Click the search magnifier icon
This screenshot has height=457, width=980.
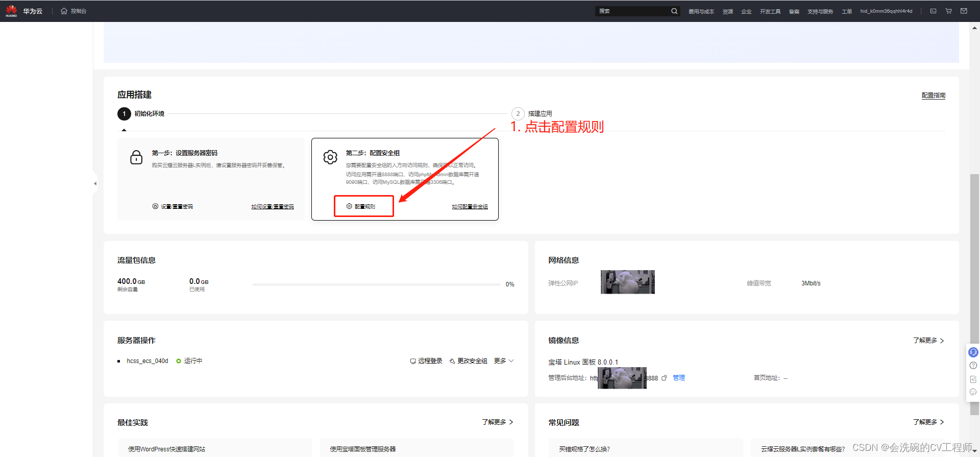(674, 11)
